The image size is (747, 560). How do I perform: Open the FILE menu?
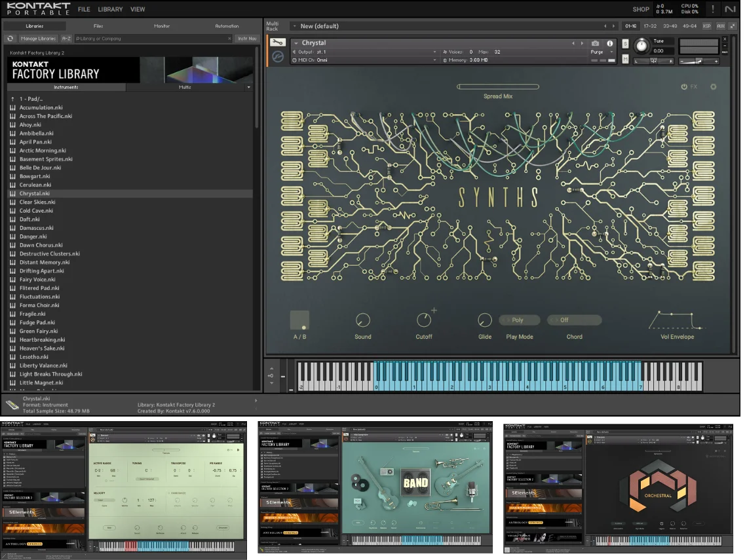(x=84, y=9)
